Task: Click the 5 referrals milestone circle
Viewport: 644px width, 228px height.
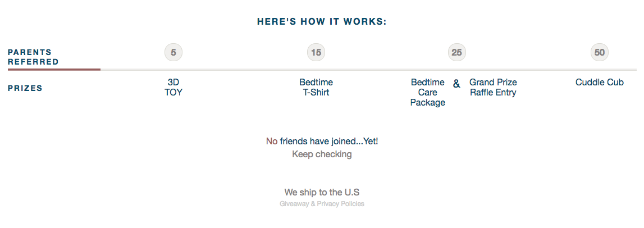Action: 173,53
